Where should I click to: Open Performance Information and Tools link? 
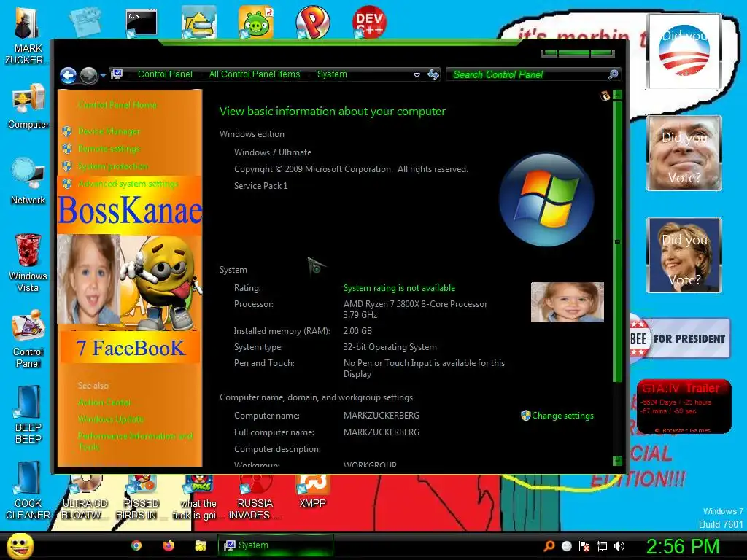coord(135,441)
